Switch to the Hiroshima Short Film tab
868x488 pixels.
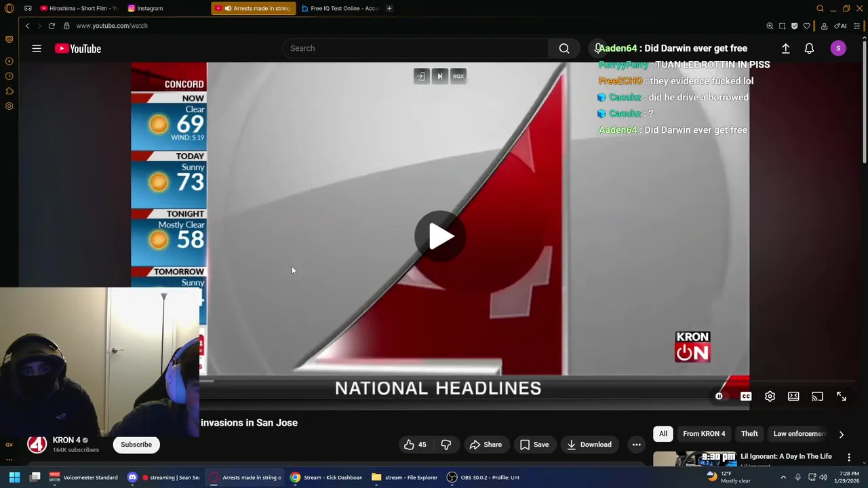pos(79,8)
